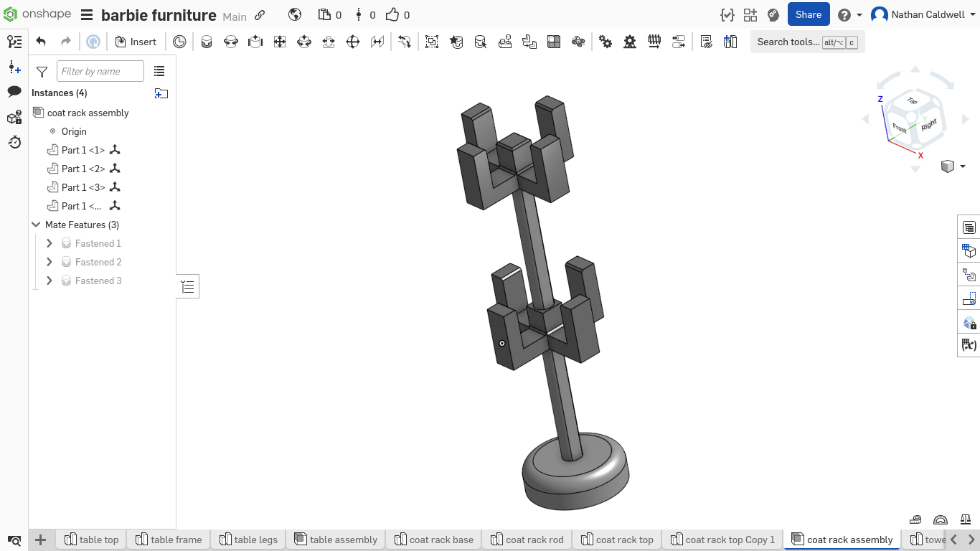The height and width of the screenshot is (551, 980).
Task: Select Part 1 <1> in instance list
Action: click(x=83, y=150)
